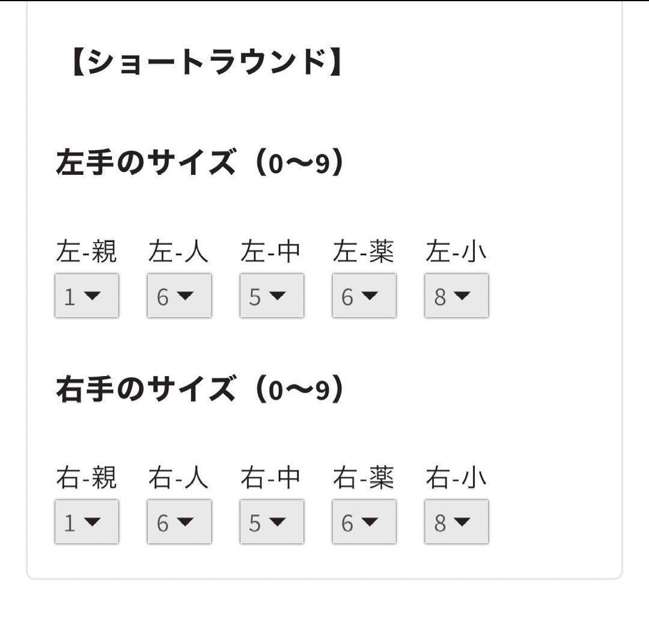Open the 左-小 size dropdown
The height and width of the screenshot is (644, 649).
(456, 295)
